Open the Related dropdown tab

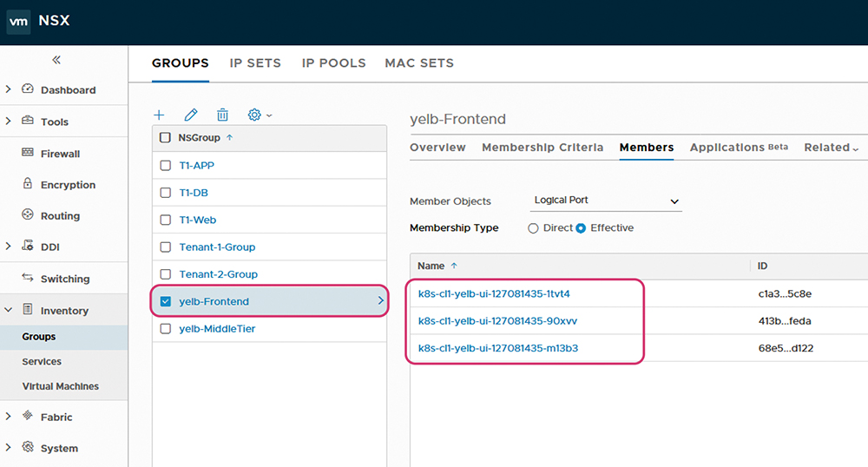(x=832, y=148)
